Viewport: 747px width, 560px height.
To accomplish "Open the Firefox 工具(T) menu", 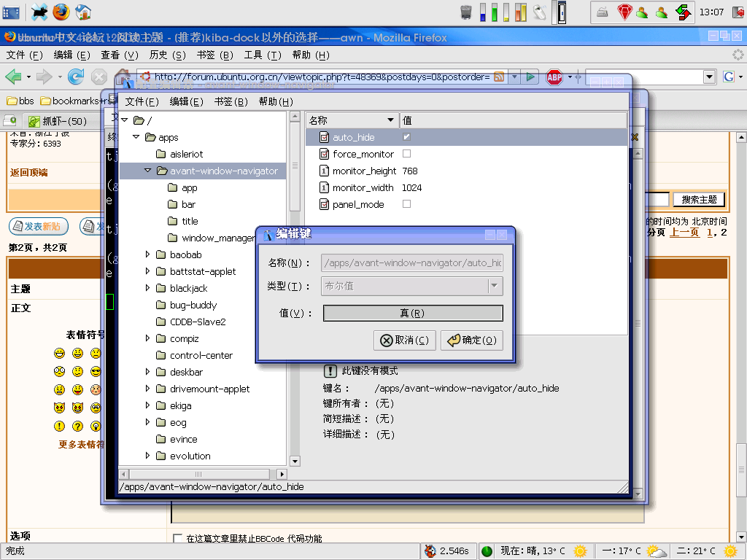I will [263, 55].
